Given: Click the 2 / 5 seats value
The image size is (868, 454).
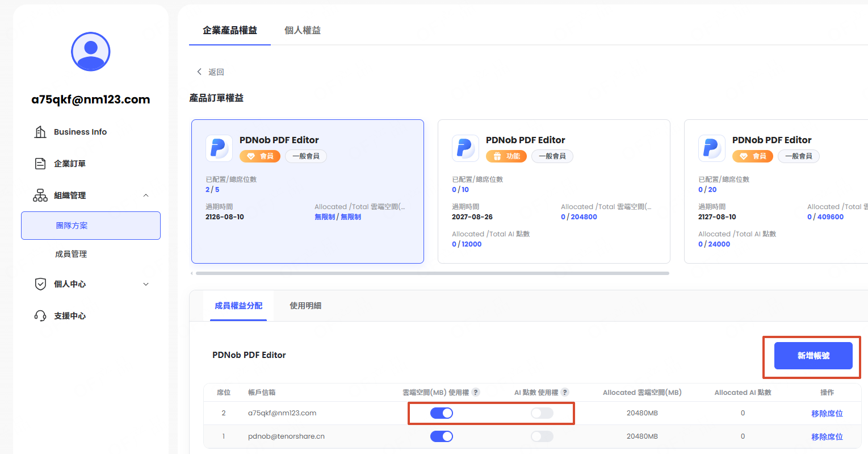Looking at the screenshot, I should tap(212, 190).
